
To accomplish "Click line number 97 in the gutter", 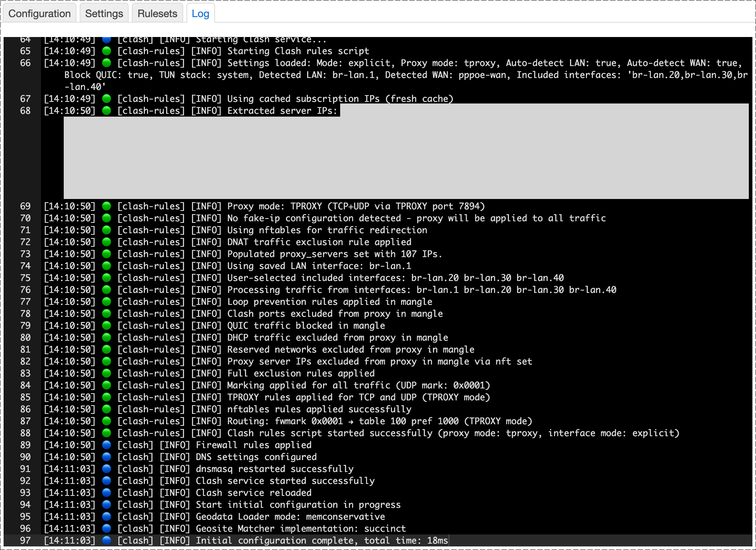I will click(x=25, y=540).
